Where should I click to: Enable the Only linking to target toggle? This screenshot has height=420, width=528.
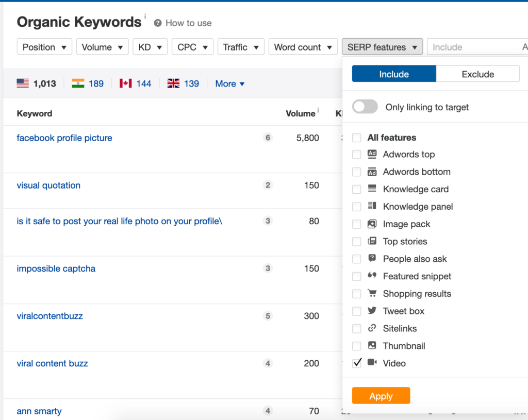(x=365, y=107)
